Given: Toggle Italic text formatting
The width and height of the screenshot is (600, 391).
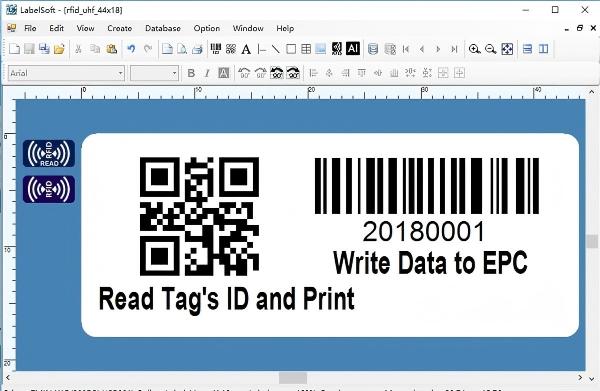Looking at the screenshot, I should (x=207, y=73).
